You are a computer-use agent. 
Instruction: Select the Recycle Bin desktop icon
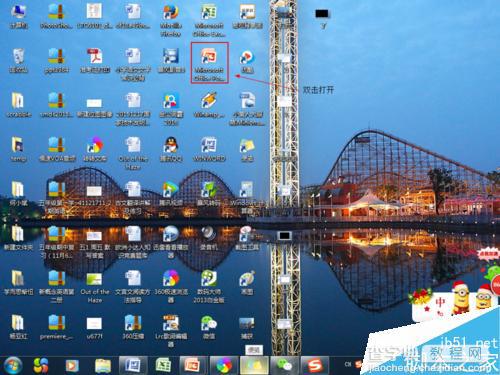point(18,60)
